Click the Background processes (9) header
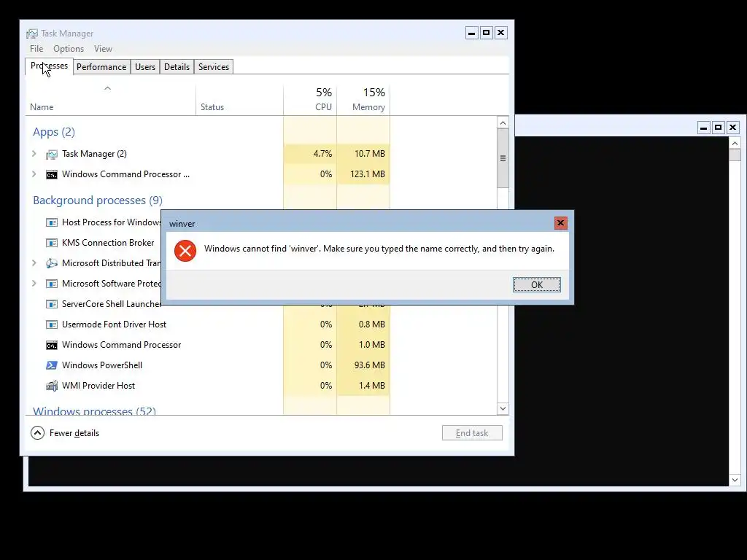 pyautogui.click(x=98, y=201)
